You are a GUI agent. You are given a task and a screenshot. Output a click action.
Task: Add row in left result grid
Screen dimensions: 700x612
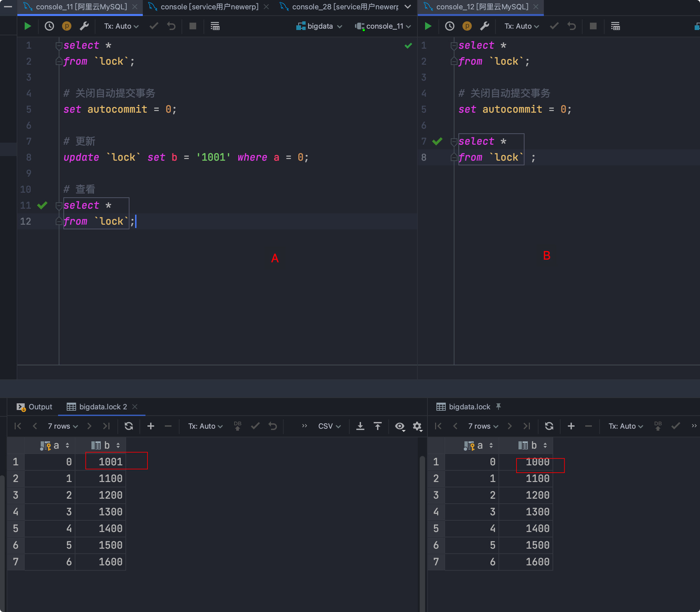pyautogui.click(x=151, y=426)
